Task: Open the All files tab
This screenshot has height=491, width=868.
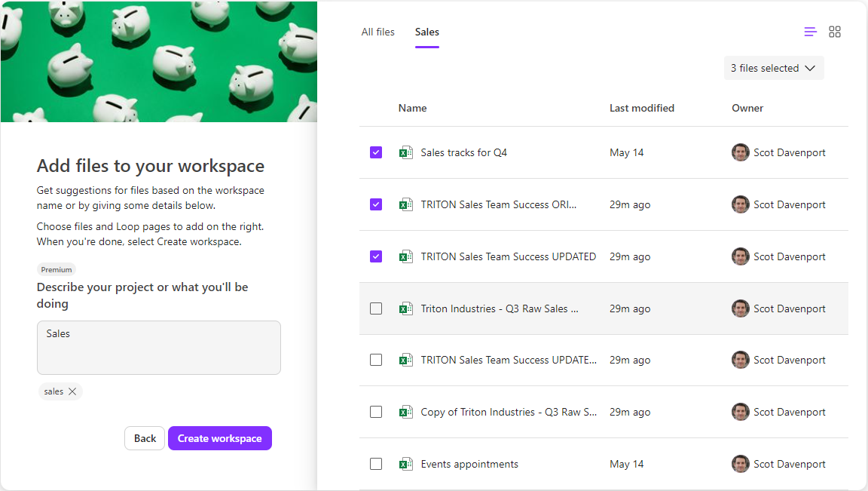Action: point(377,32)
